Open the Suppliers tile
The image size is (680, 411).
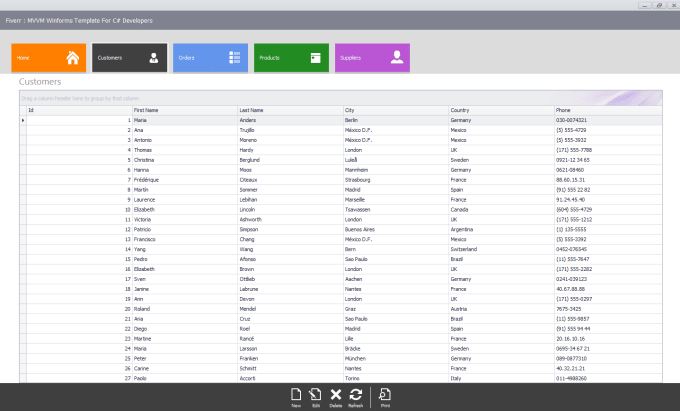point(372,58)
